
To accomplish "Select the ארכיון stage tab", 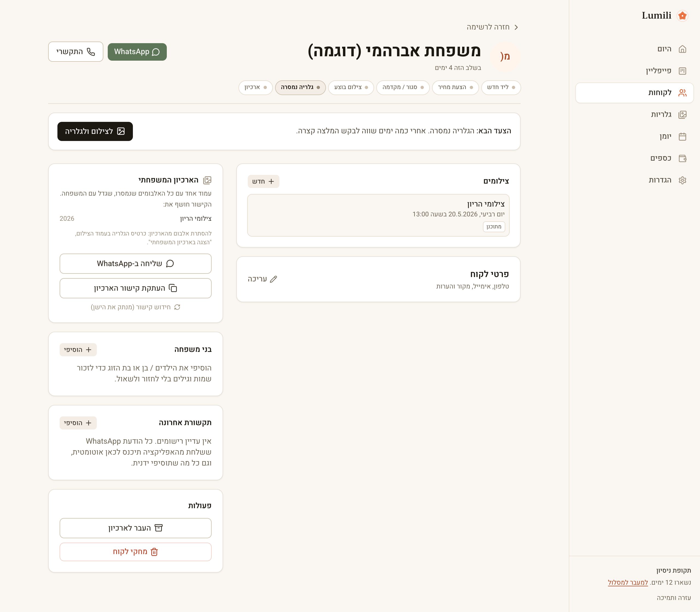I will pyautogui.click(x=255, y=87).
